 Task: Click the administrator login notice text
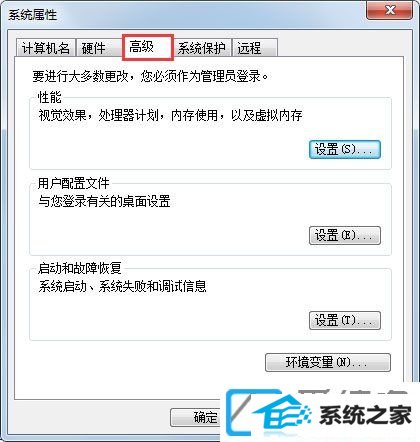pyautogui.click(x=150, y=76)
